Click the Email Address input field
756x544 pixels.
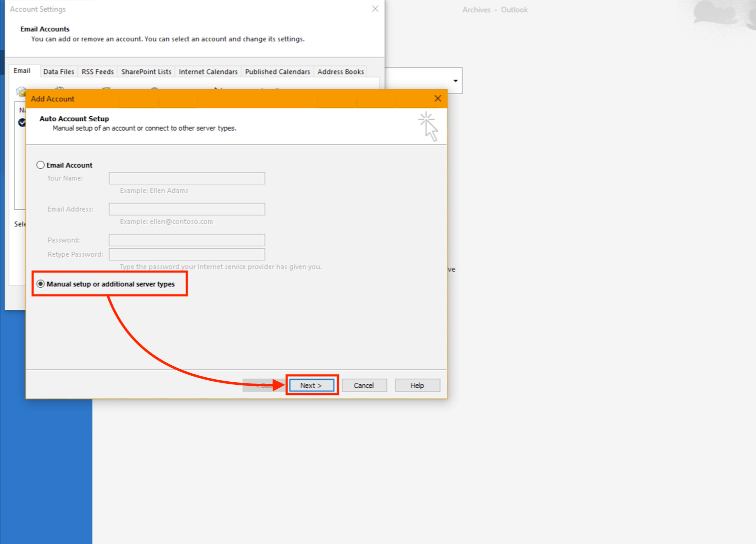[x=186, y=209]
